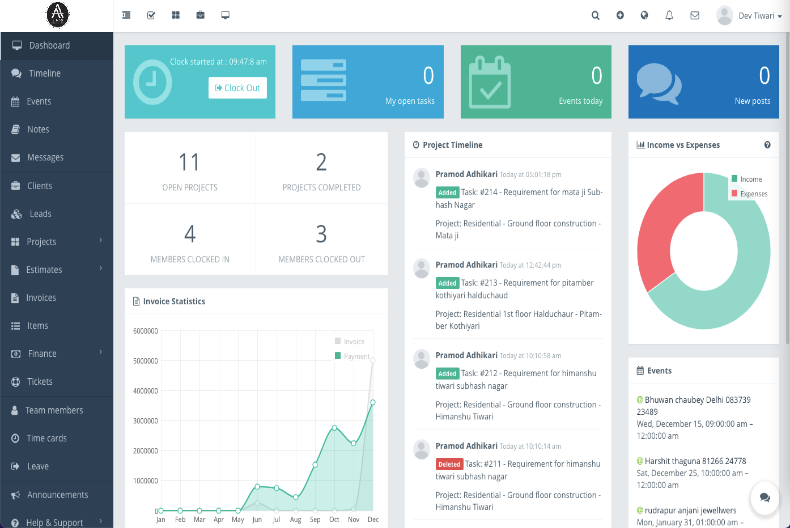Toggle the Income legend entry in donut chart

click(x=749, y=179)
